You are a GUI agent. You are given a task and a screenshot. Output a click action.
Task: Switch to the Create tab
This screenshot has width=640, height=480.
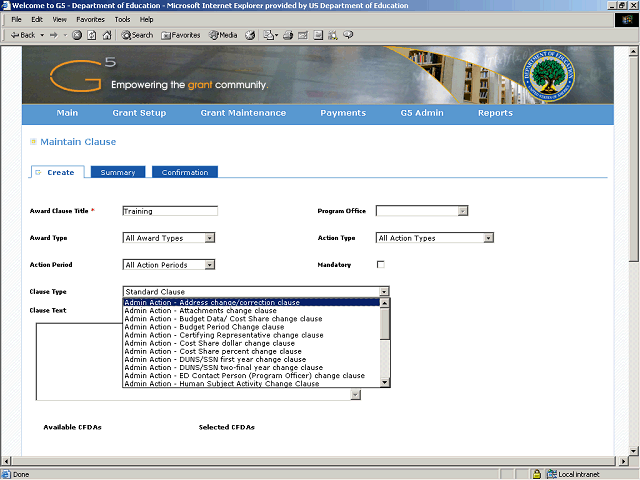click(x=58, y=172)
